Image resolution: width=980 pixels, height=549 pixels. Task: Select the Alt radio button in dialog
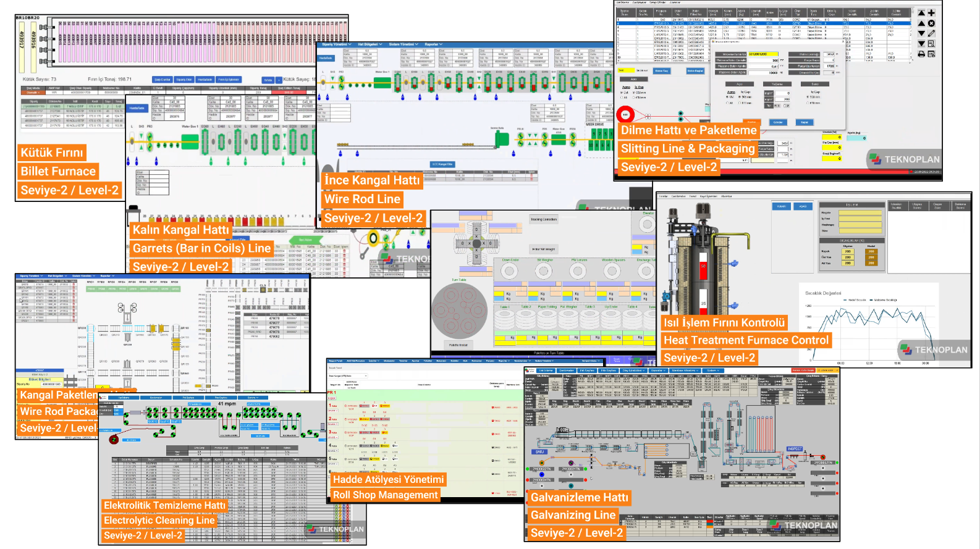coord(727,103)
